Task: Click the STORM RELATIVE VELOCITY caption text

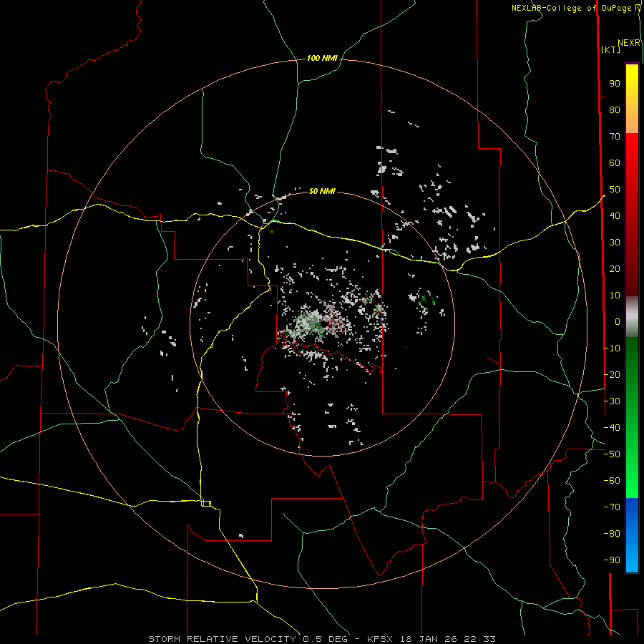Action: tap(224, 639)
